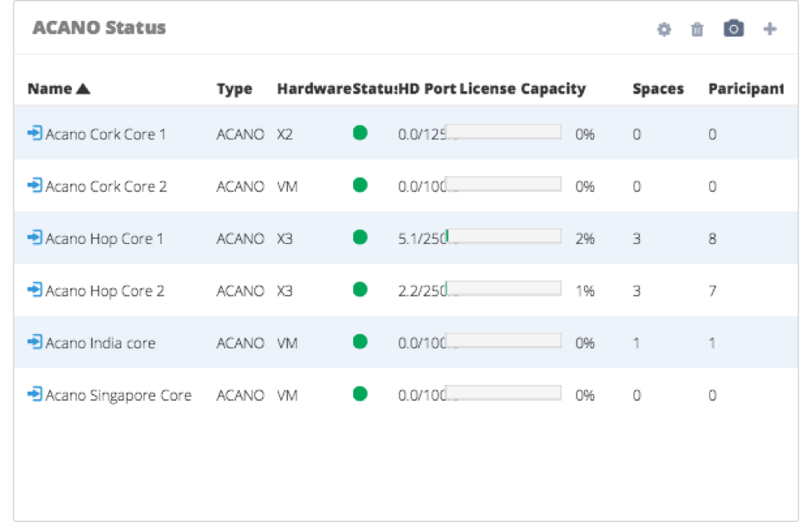The height and width of the screenshot is (522, 812).
Task: Select participant count 7 for Hop Core 2
Action: point(713,291)
